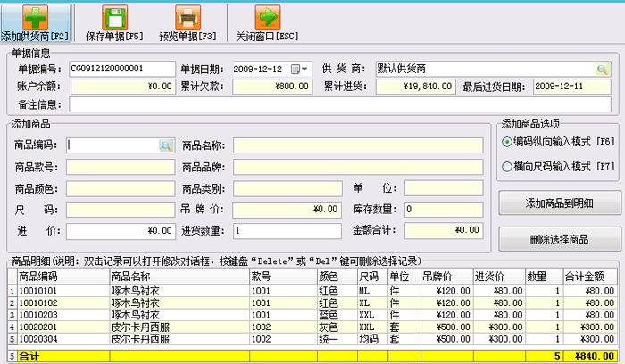Click the 商品名称 column header

tap(178, 277)
